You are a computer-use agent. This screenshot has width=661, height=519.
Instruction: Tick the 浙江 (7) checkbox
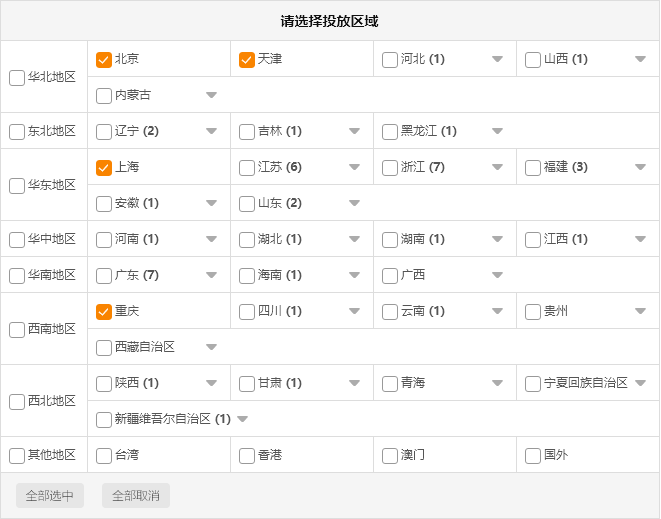390,168
